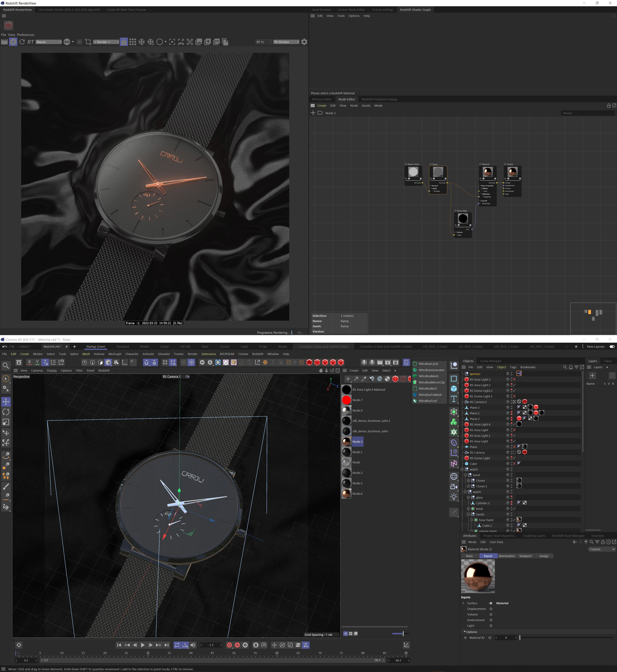Screen dimensions: 617x672
Task: Select the Rotate tool in left toolbar
Action: tap(6, 412)
